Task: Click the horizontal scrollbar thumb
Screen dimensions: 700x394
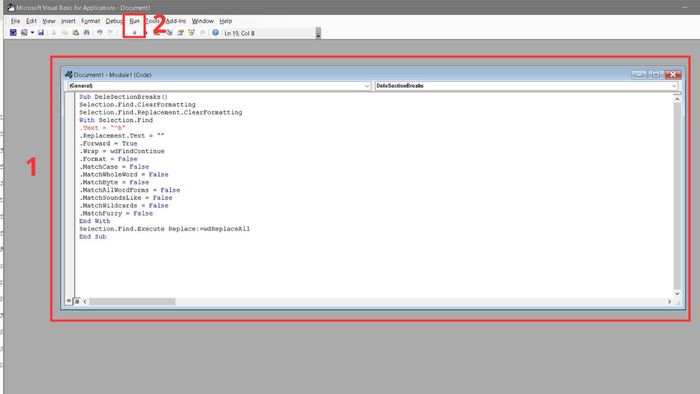Action: 132,302
